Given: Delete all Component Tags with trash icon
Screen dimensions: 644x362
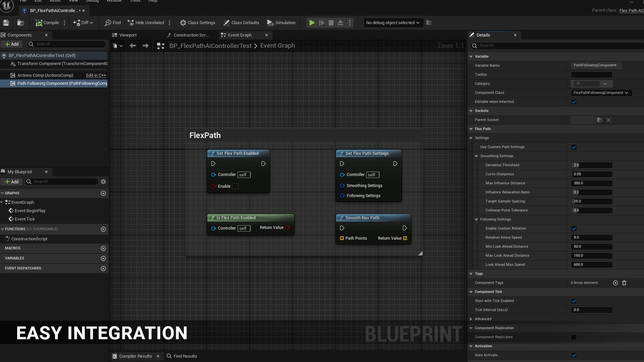Looking at the screenshot, I should (x=624, y=283).
